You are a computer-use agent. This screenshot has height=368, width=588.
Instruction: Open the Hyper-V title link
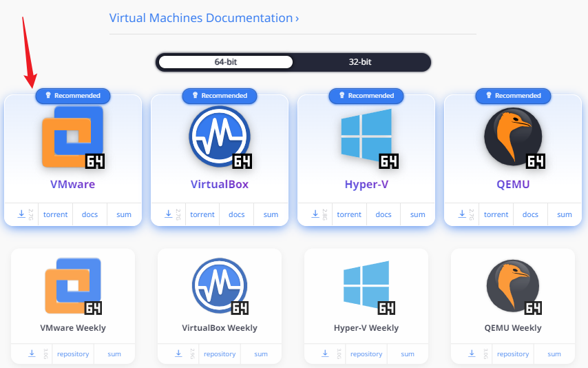(x=366, y=185)
